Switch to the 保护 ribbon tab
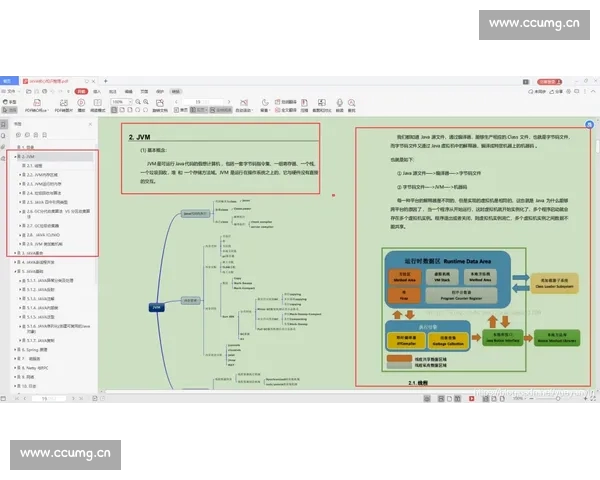The height and width of the screenshot is (480, 600). coord(159,90)
